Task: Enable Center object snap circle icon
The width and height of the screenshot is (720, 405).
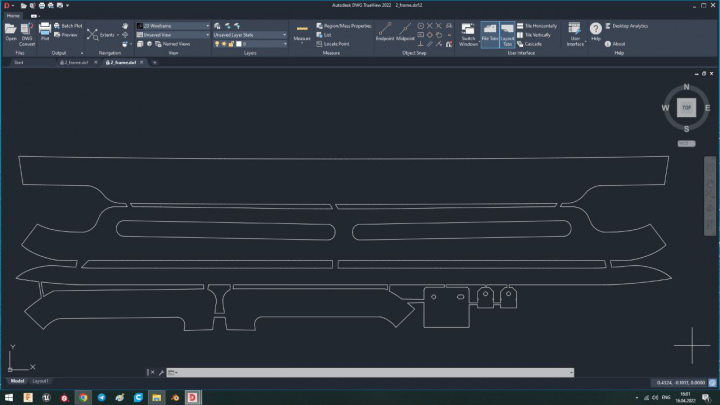Action: [420, 26]
